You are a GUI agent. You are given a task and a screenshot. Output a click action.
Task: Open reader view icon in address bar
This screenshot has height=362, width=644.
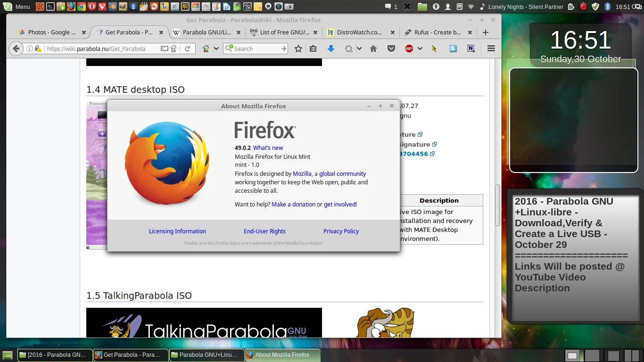pos(164,49)
